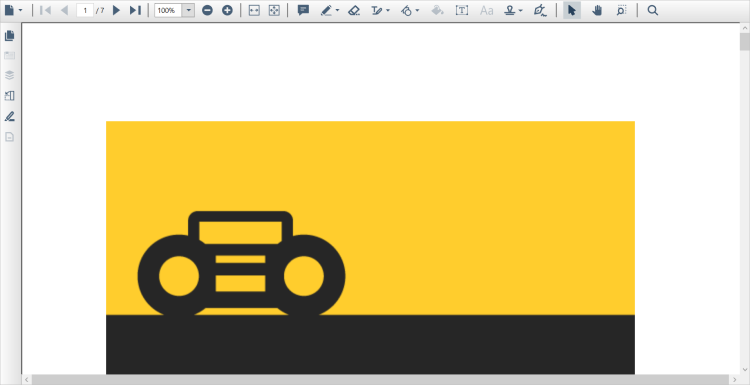Activate the hand pan tool
Image resolution: width=750 pixels, height=385 pixels.
[597, 10]
